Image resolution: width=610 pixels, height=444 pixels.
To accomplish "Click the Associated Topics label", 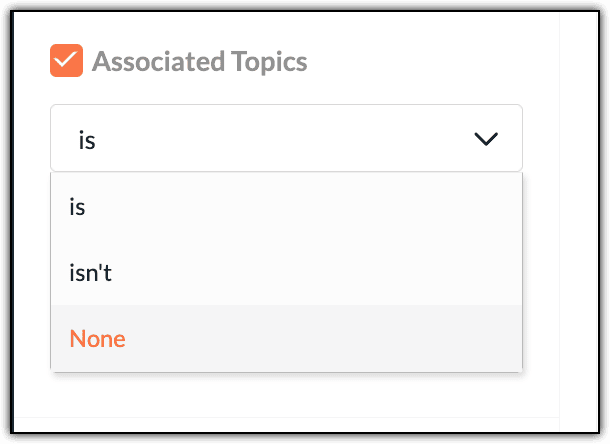I will 199,62.
